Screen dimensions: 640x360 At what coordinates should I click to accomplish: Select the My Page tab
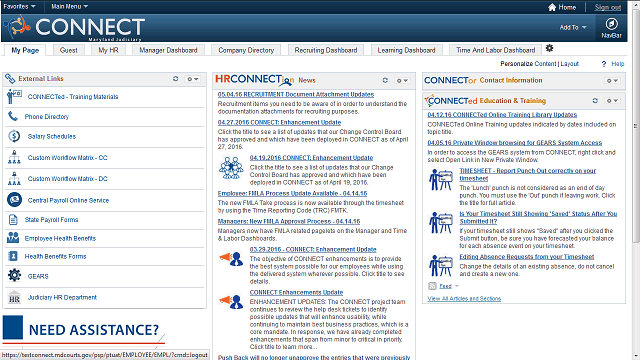[x=25, y=50]
